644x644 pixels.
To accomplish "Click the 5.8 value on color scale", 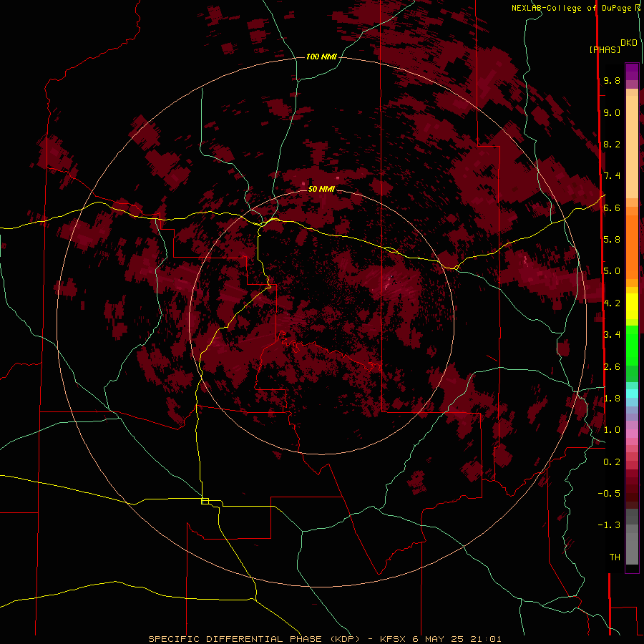I will [x=612, y=240].
